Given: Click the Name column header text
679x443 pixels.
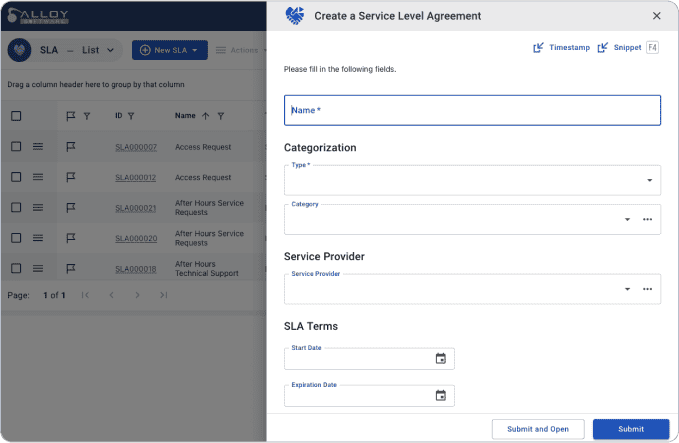Looking at the screenshot, I should click(x=185, y=116).
